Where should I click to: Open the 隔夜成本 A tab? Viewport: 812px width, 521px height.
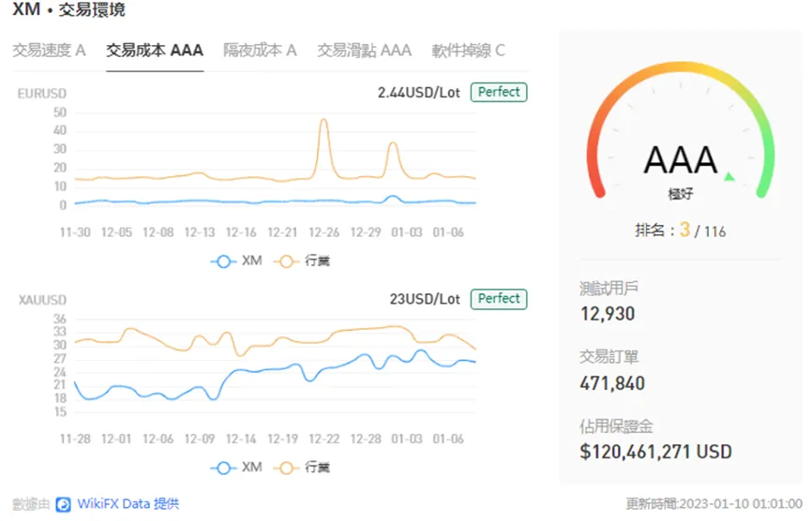260,51
